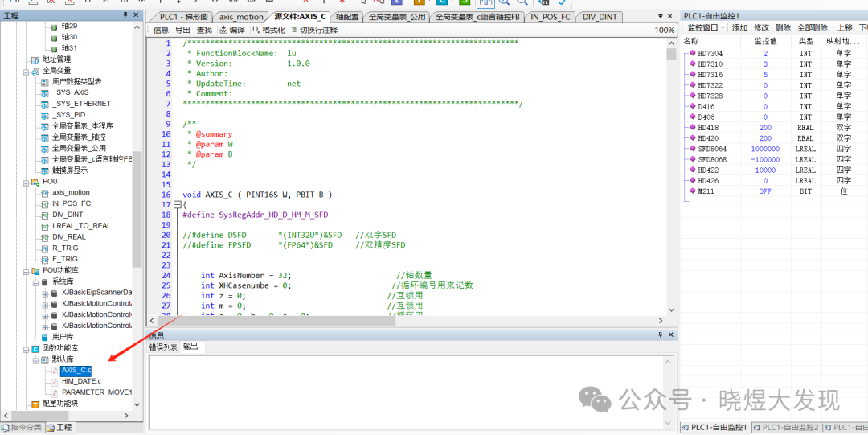Collapse the 系统库 tree node

pos(35,282)
